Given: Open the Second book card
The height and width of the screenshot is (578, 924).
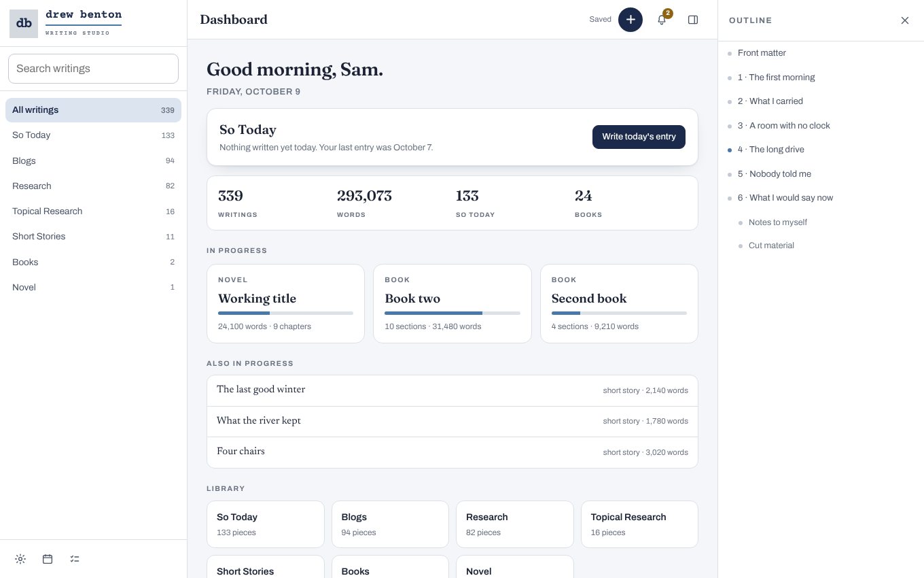Looking at the screenshot, I should pyautogui.click(x=619, y=303).
